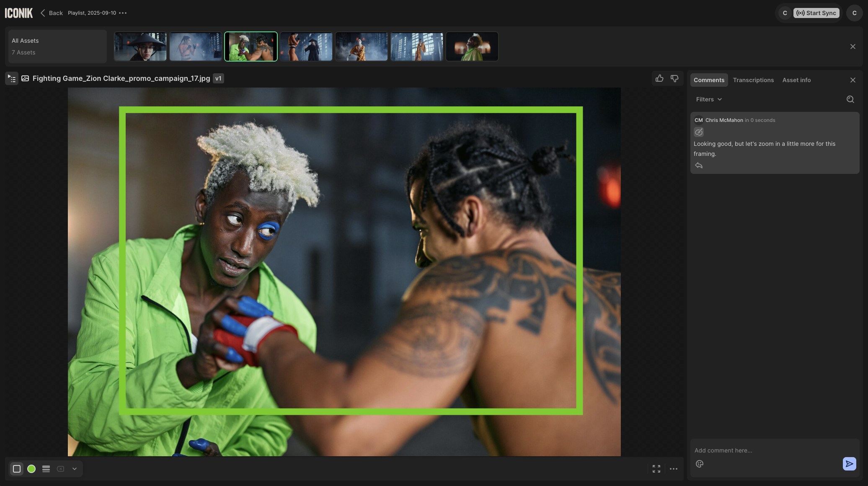868x486 pixels.
Task: Toggle the playlist sidebar list icon
Action: (12, 78)
